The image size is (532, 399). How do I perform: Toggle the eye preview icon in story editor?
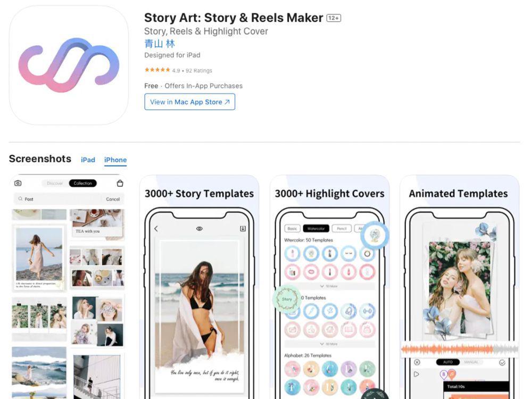tap(199, 229)
